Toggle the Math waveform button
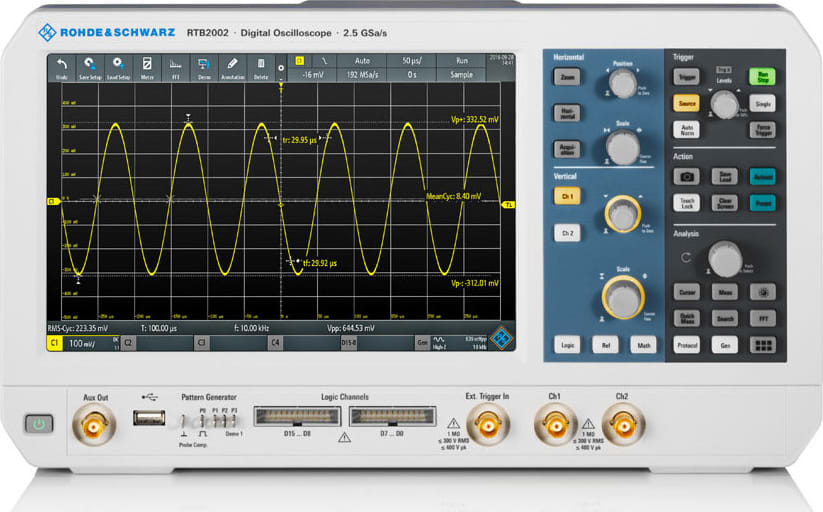Screen dimensions: 823x512 click(643, 345)
